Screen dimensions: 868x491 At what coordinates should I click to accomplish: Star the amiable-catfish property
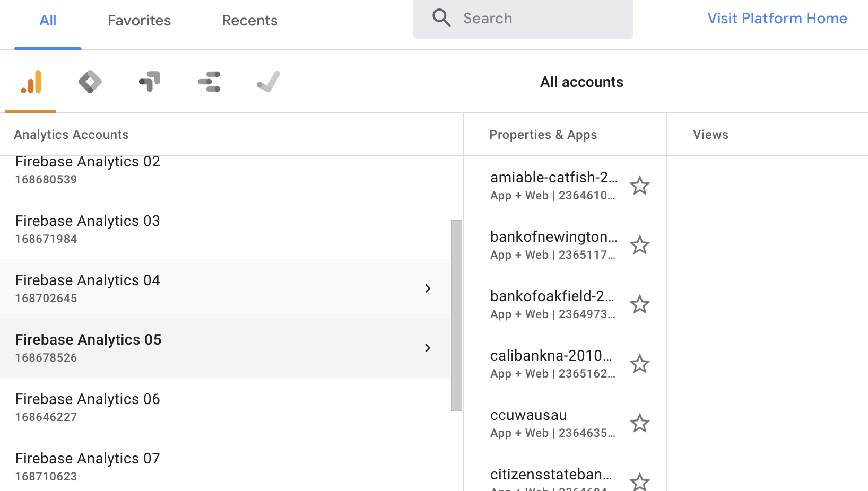640,186
